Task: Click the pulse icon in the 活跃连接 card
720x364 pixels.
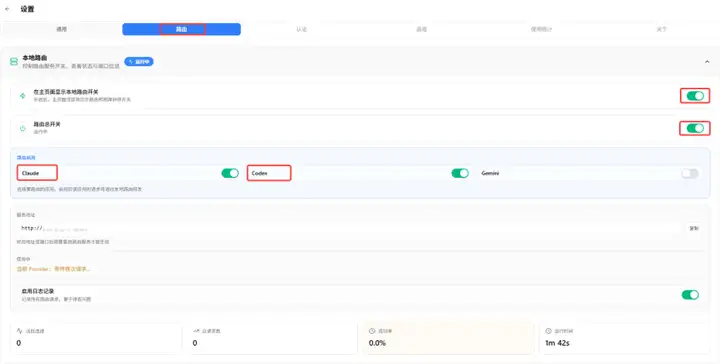Action: 20,331
